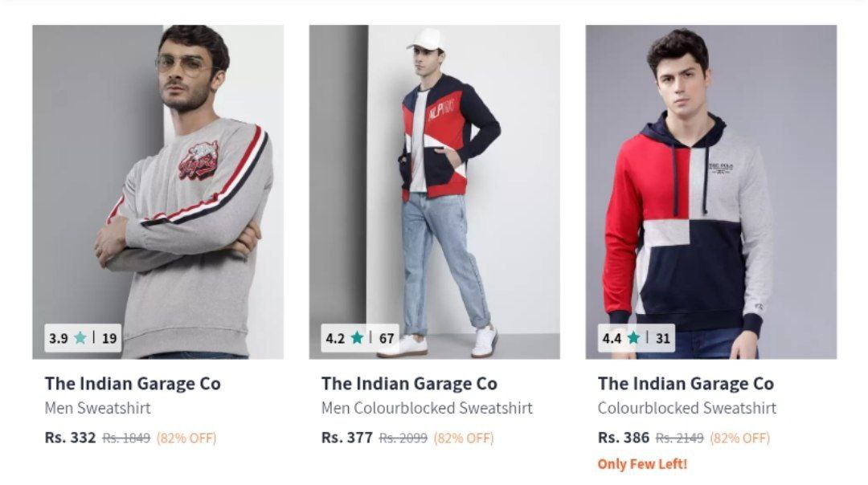The height and width of the screenshot is (485, 868).
Task: Click the Rs. 386 price
Action: tap(624, 438)
